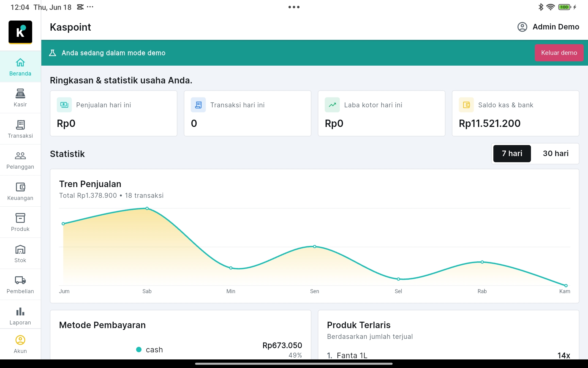Click the Min data point on chart
Image resolution: width=588 pixels, height=368 pixels.
(x=231, y=268)
